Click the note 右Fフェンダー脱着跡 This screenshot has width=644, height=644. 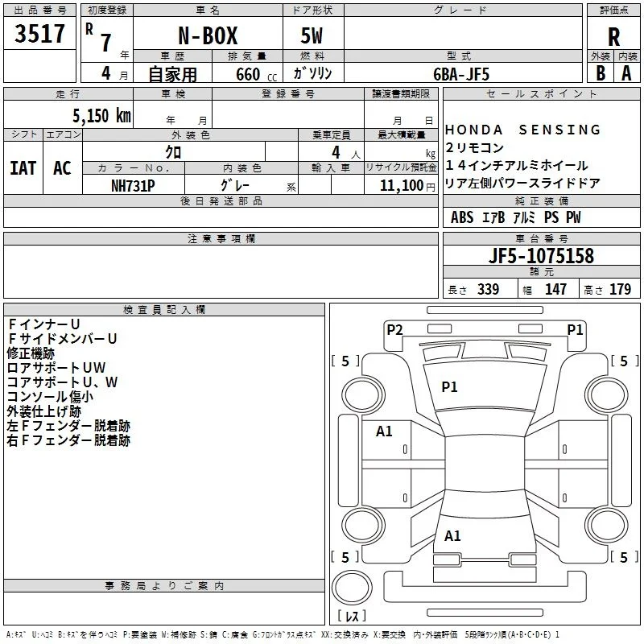68,440
